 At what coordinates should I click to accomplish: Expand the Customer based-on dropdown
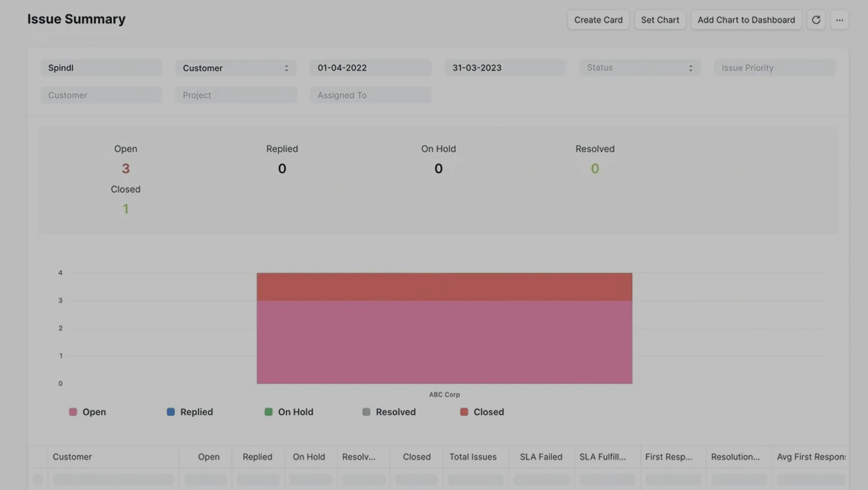[x=236, y=68]
